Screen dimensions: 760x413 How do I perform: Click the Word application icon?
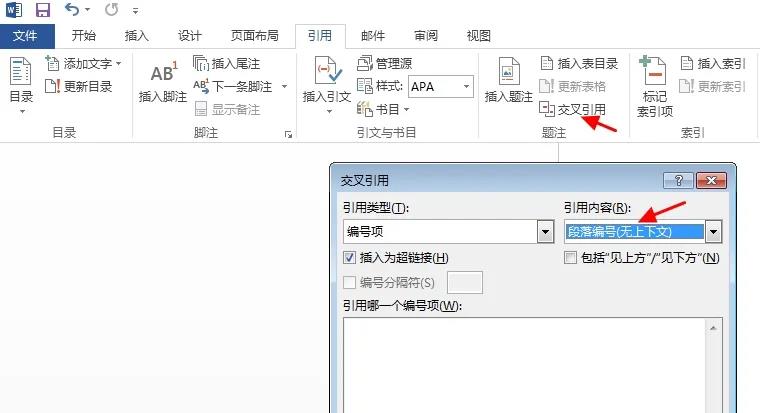pyautogui.click(x=14, y=9)
